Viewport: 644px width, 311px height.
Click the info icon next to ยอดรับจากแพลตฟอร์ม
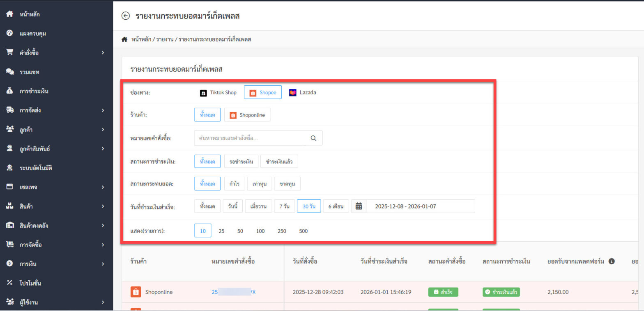tap(611, 261)
